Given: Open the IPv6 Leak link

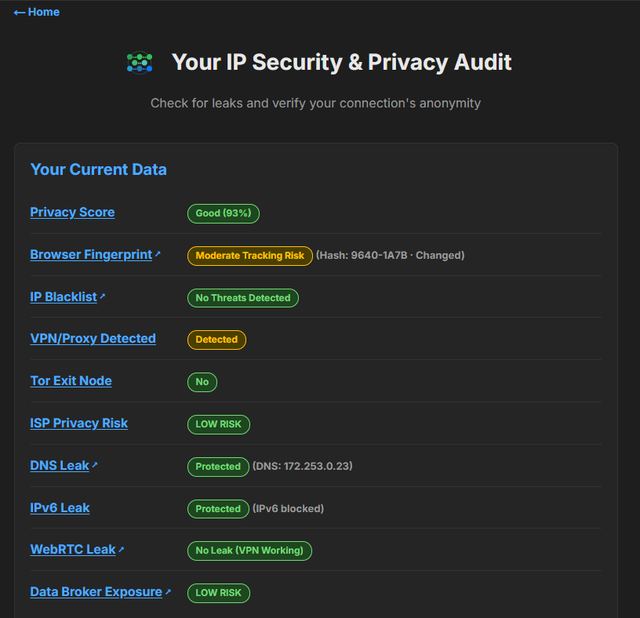Looking at the screenshot, I should pos(60,508).
